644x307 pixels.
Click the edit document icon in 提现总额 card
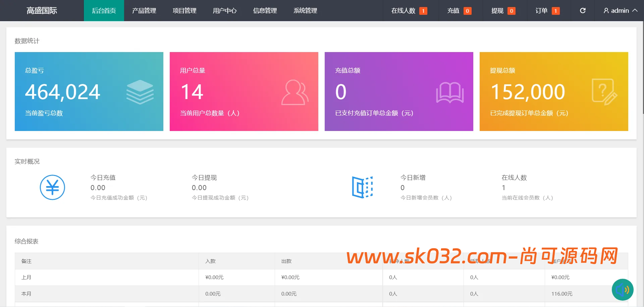coord(604,92)
